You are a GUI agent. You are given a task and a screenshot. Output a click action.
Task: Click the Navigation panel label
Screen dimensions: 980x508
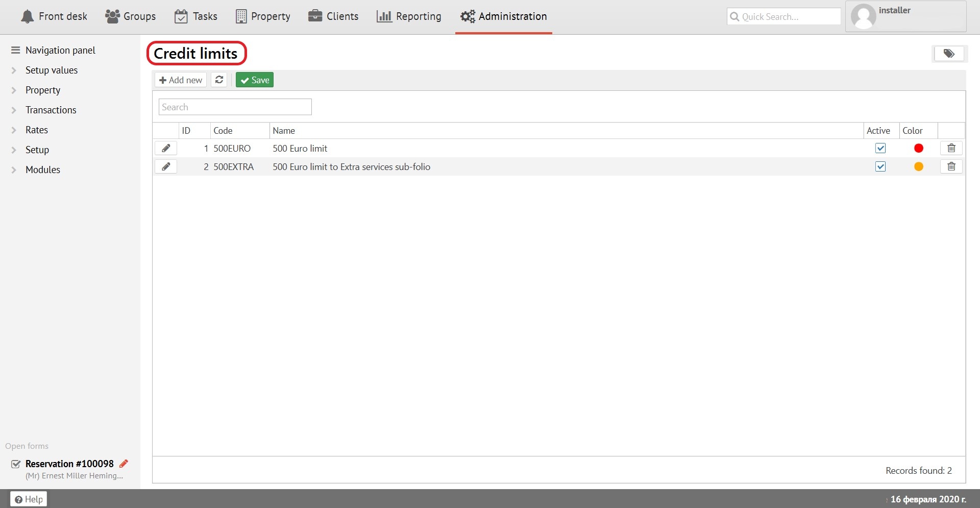(x=60, y=50)
